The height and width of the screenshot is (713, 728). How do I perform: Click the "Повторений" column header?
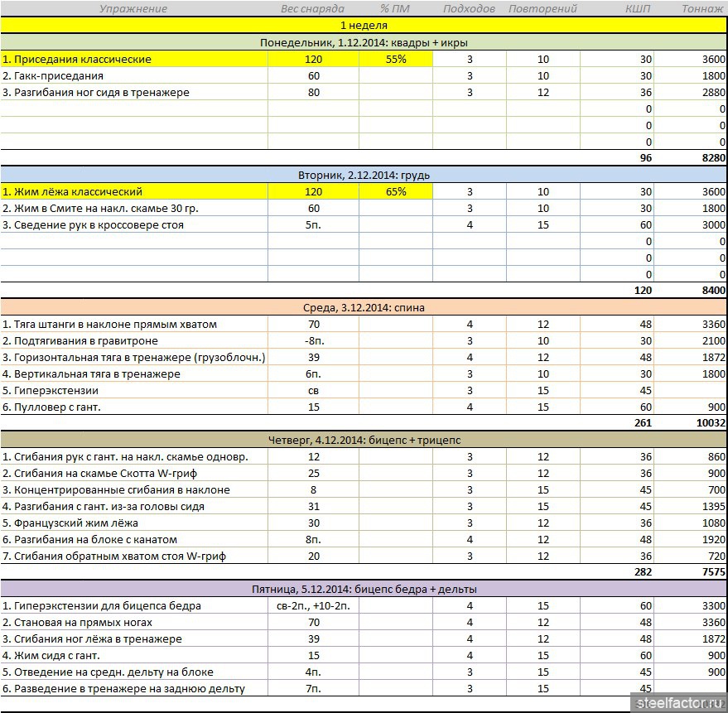[x=542, y=9]
